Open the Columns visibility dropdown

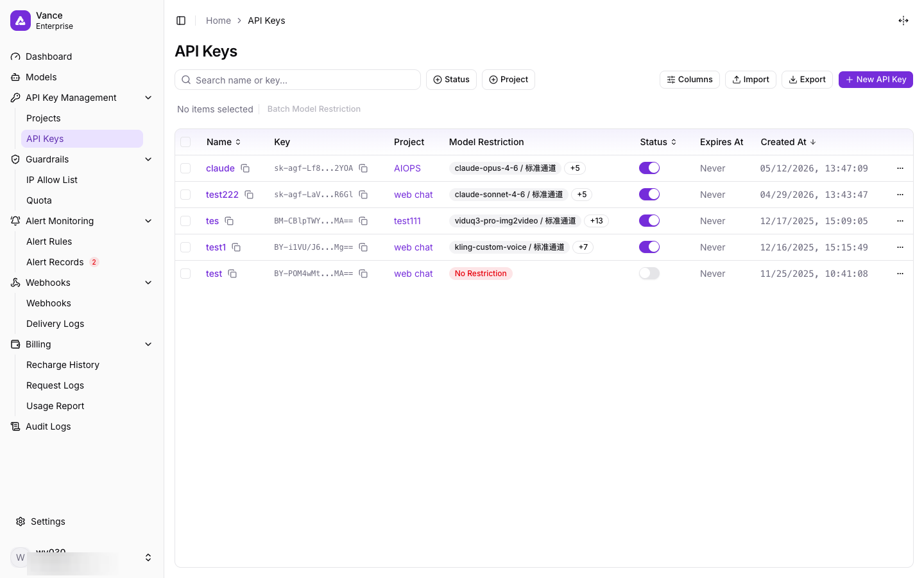690,80
